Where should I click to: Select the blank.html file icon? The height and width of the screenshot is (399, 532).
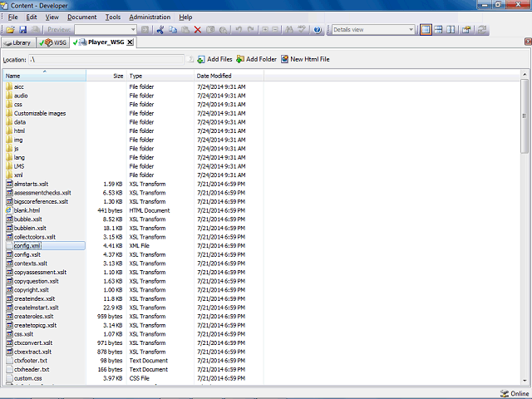click(9, 210)
